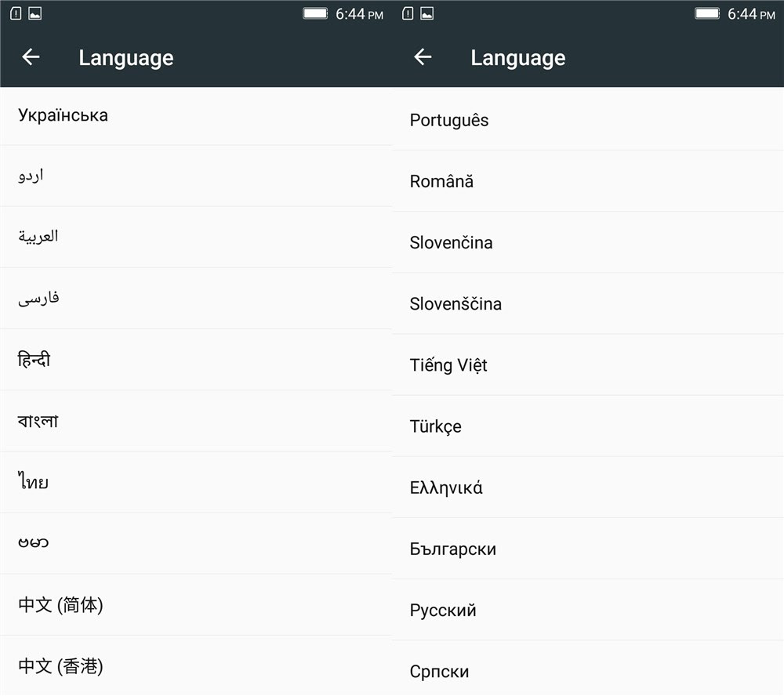Open alert notification icon in right status bar
This screenshot has height=696, width=784.
pos(408,13)
